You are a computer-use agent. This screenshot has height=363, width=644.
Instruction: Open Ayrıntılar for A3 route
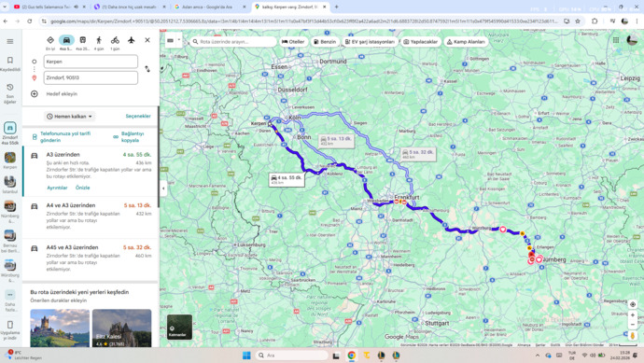point(57,188)
